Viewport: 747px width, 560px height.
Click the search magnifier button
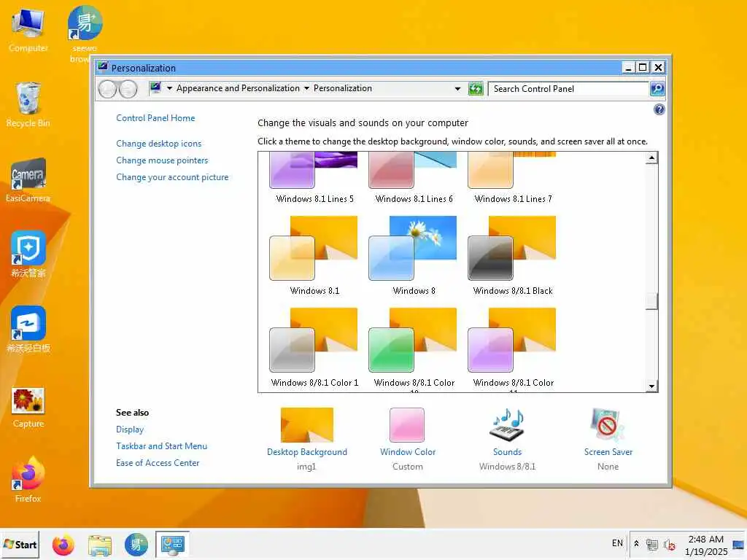point(657,89)
